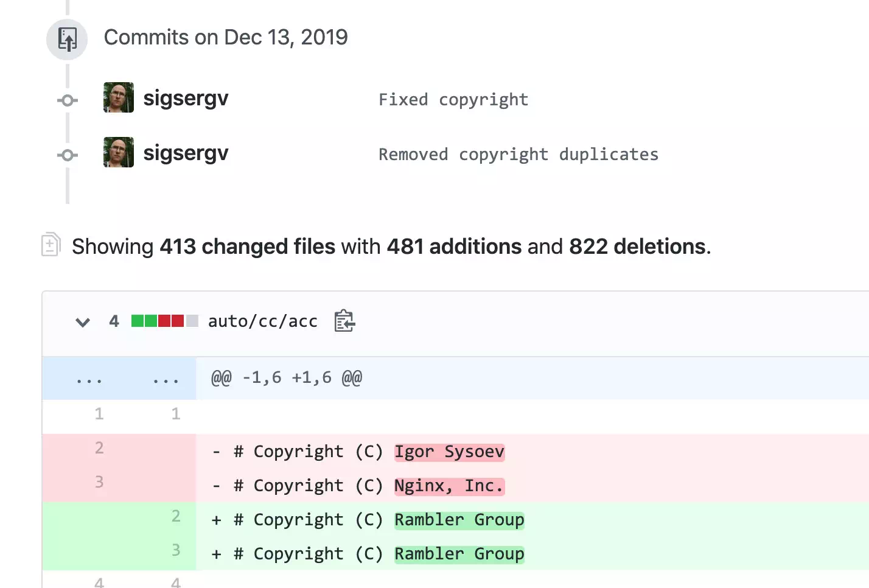This screenshot has height=588, width=869.
Task: Collapse the auto/cc/acc file diff
Action: click(83, 322)
